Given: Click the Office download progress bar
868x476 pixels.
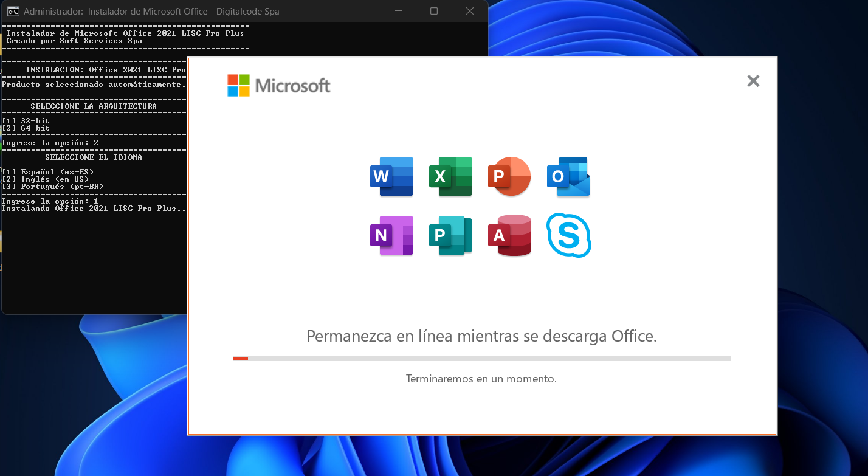Looking at the screenshot, I should click(x=482, y=359).
